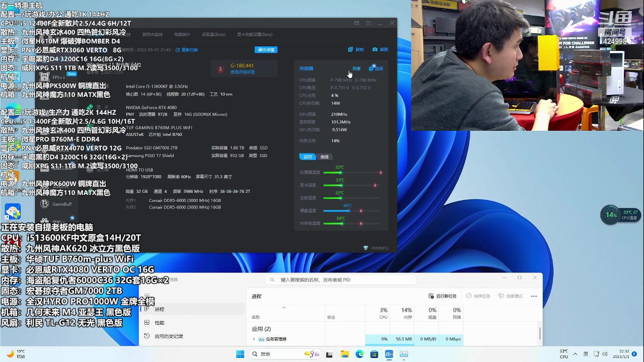Click the NVIDIA GeForce RTX 4080 text
The height and width of the screenshot is (362, 644).
pyautogui.click(x=151, y=107)
